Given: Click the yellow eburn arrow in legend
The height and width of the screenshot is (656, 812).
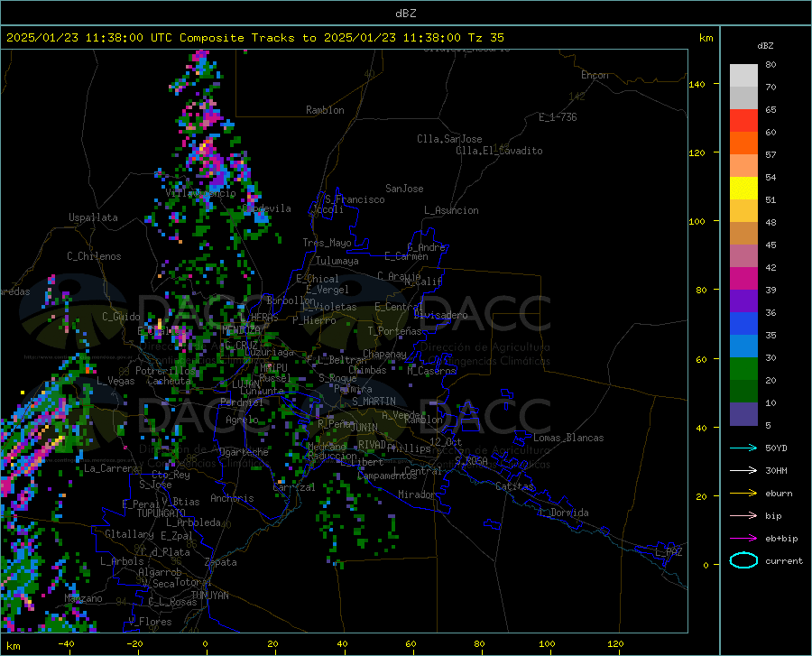Looking at the screenshot, I should tap(743, 494).
